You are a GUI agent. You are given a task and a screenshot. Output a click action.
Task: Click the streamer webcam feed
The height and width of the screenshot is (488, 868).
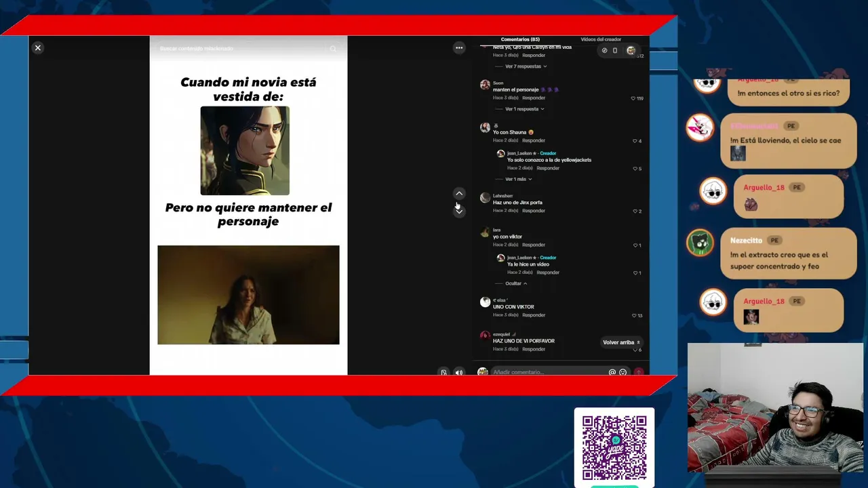click(776, 407)
